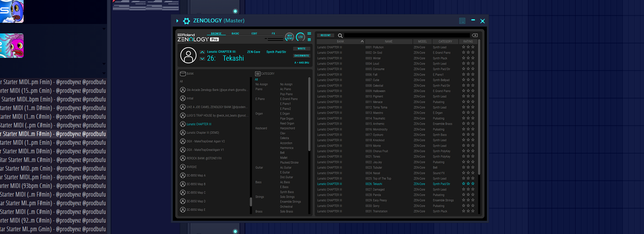Sort list by RATING column header

(468, 41)
